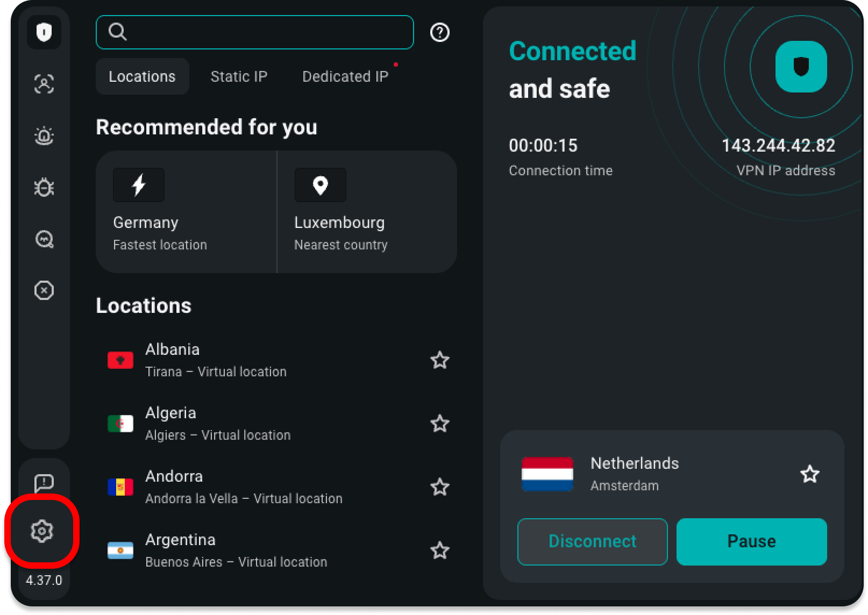Click the circled X sidebar icon
This screenshot has width=868, height=615.
[44, 290]
